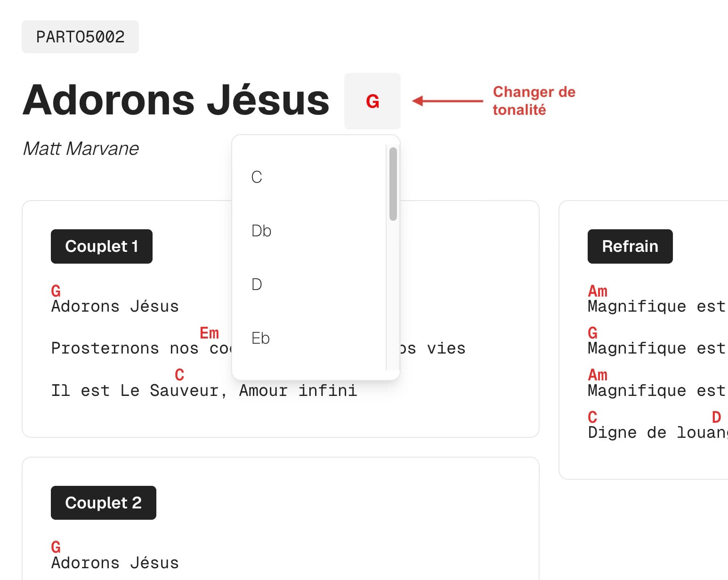Choose Db in the key list
The height and width of the screenshot is (580, 728).
pos(261,231)
